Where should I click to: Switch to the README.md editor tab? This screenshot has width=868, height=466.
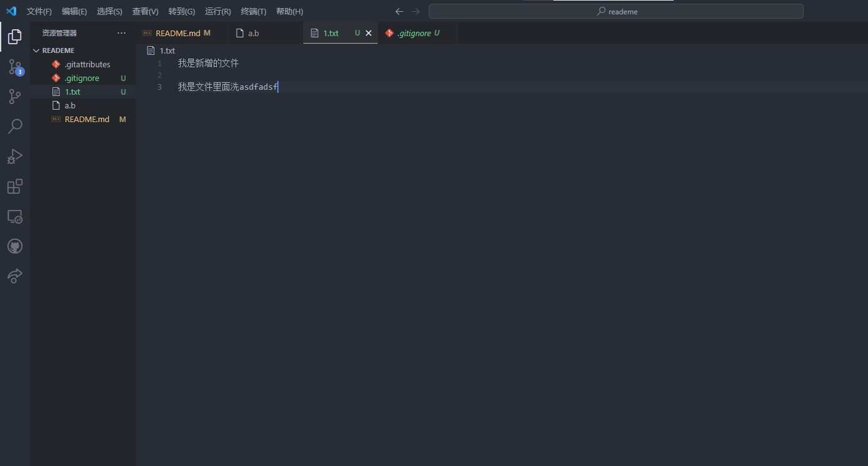pyautogui.click(x=178, y=33)
